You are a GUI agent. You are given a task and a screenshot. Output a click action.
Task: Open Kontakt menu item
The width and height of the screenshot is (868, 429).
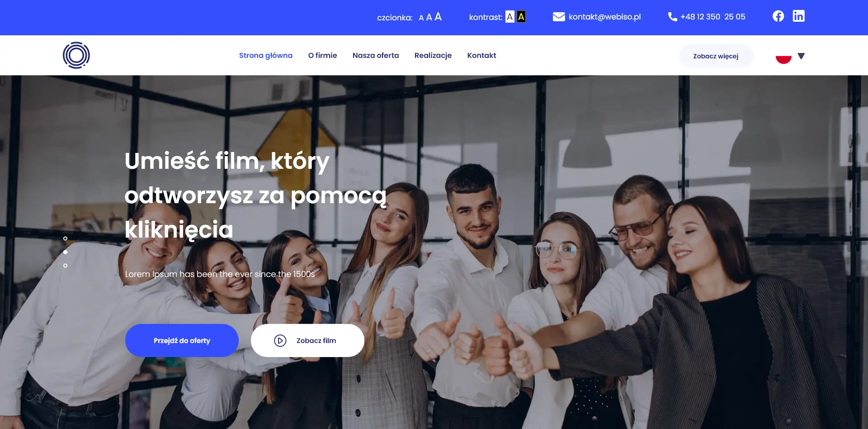481,55
